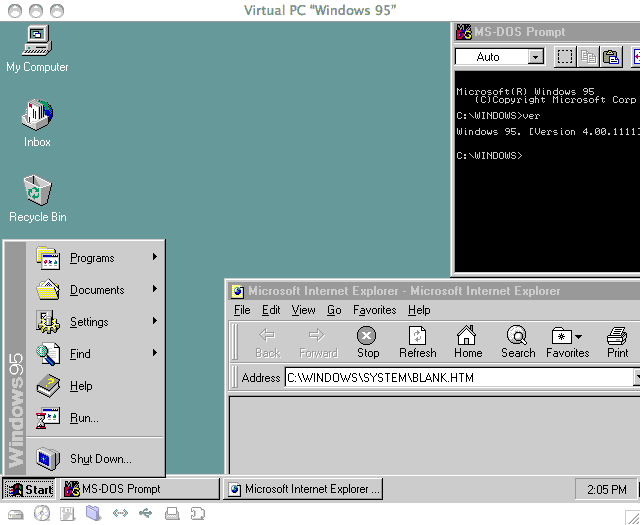Click the Search toolbar button in Internet Explorer
The image size is (640, 525).
(x=518, y=343)
